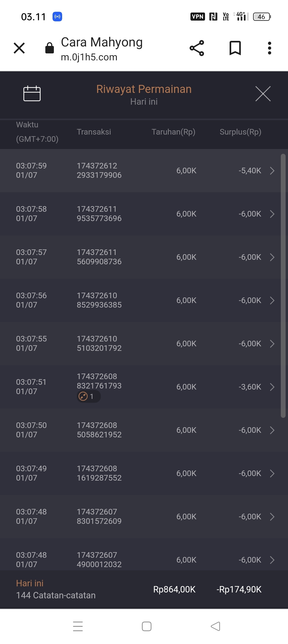Tap the free-spin badge on 03:07:51 record

89,396
